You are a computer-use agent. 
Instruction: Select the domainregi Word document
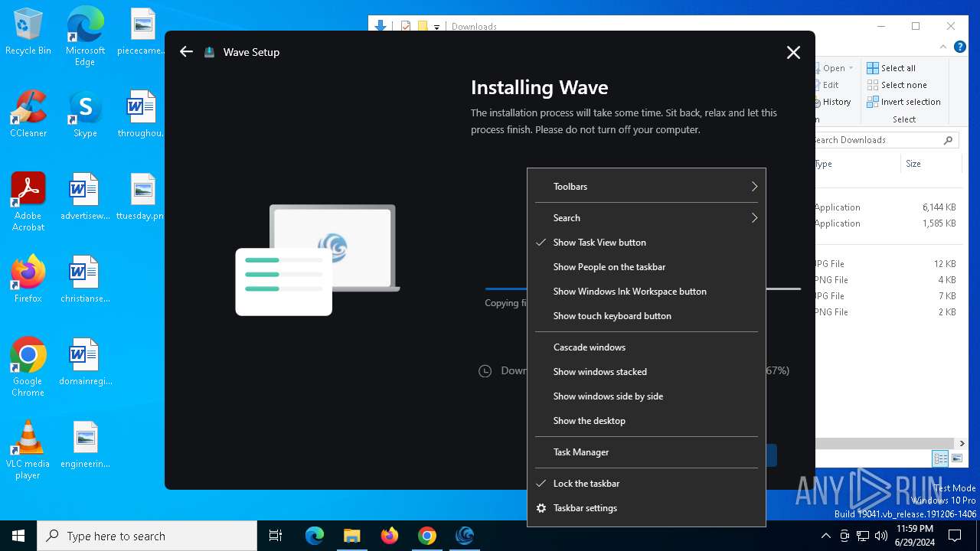coord(85,363)
